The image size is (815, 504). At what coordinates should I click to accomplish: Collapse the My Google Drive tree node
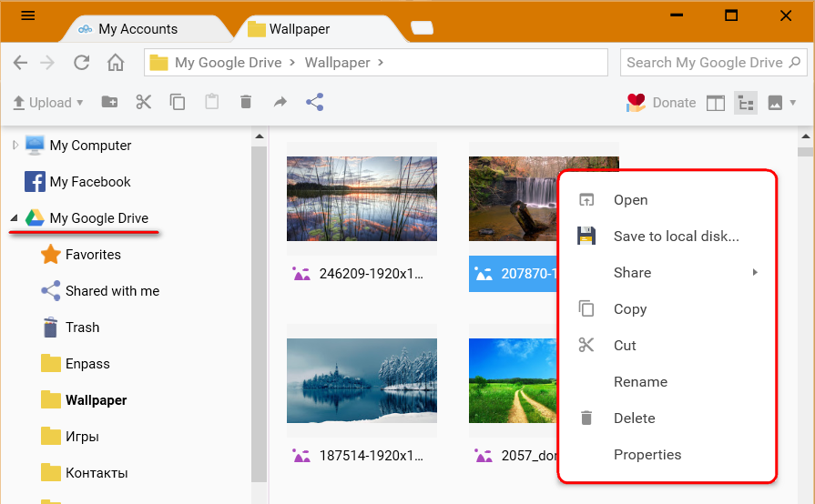point(14,218)
